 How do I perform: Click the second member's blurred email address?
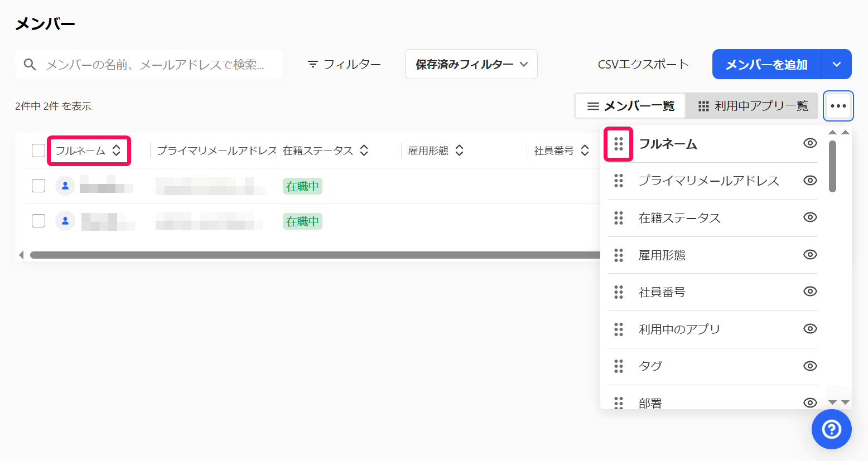point(209,221)
